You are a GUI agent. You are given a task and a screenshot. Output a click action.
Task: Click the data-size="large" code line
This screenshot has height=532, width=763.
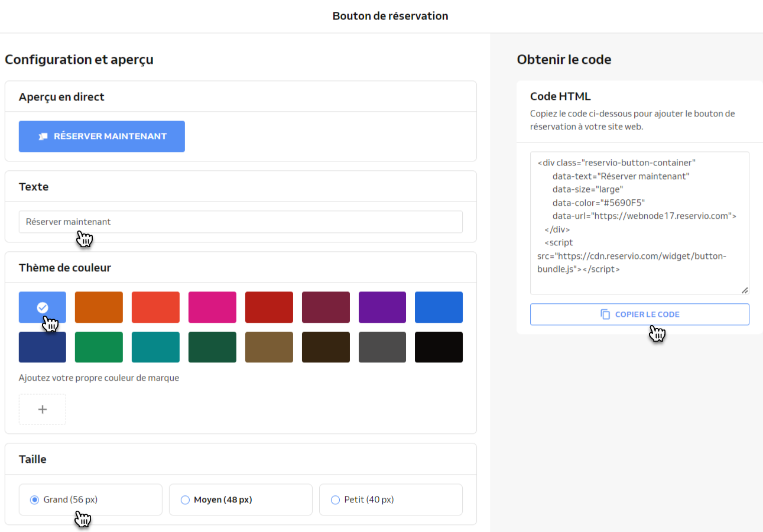(588, 190)
